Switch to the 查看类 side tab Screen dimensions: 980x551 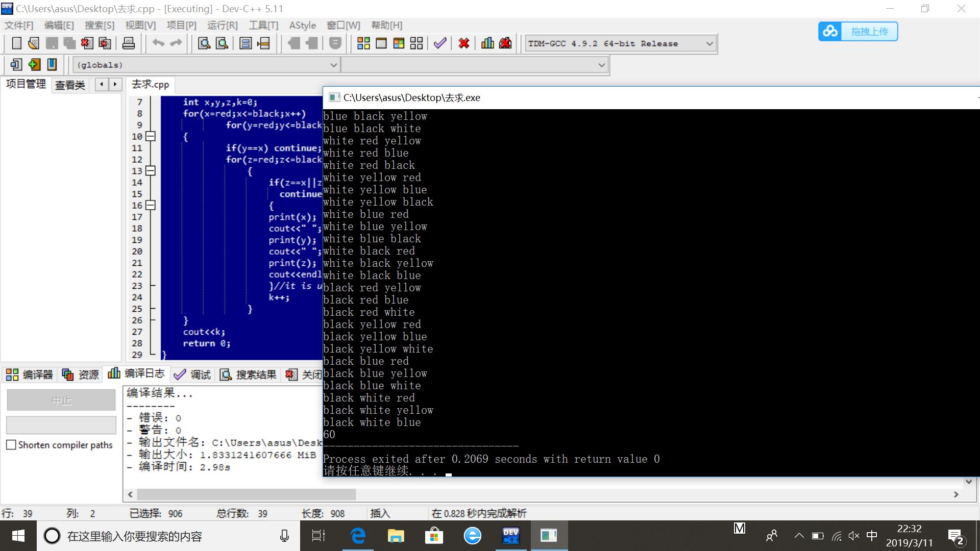pos(70,85)
